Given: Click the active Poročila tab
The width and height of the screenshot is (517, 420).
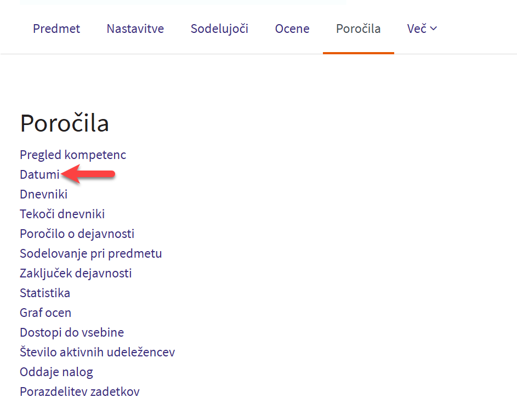Looking at the screenshot, I should [x=358, y=29].
